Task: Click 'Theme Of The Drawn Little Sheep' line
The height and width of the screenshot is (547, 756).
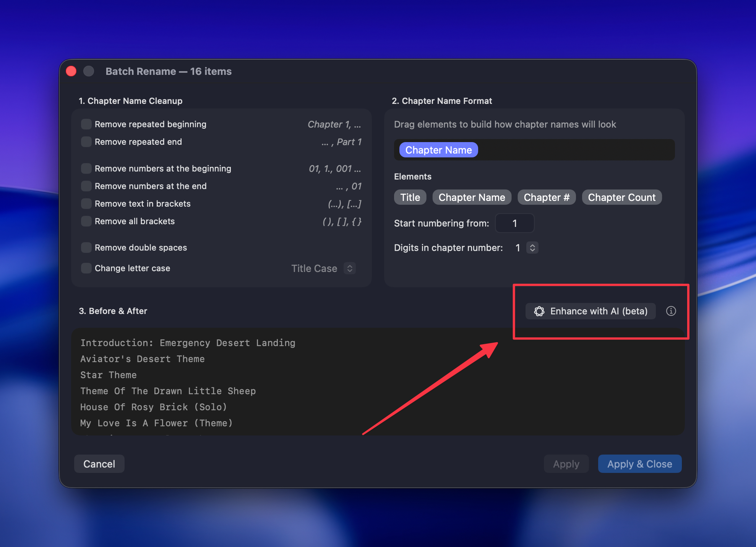Action: tap(168, 391)
